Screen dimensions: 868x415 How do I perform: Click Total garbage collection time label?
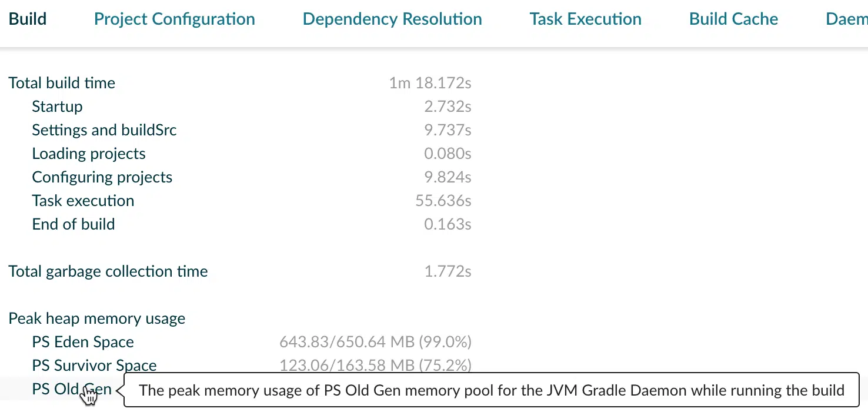108,271
